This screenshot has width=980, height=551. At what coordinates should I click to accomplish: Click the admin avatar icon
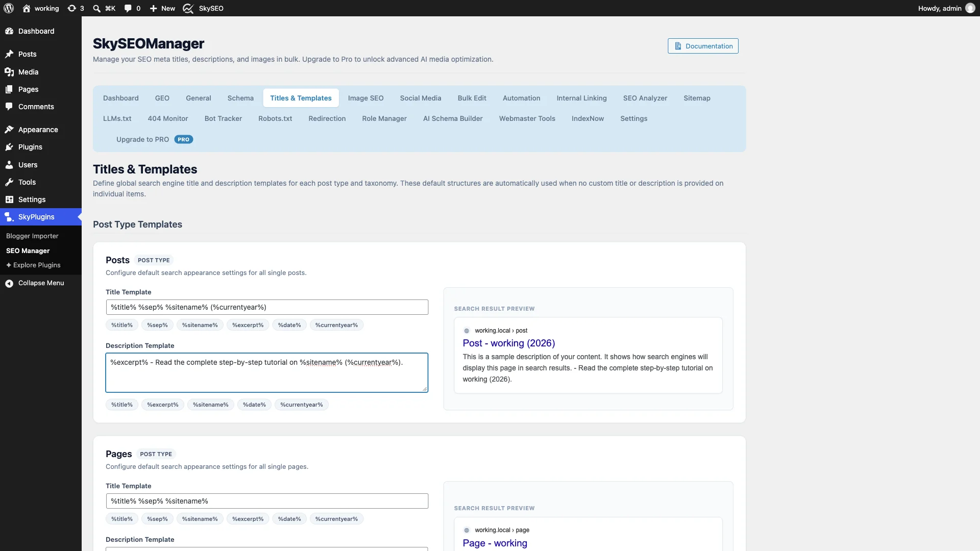[x=970, y=8]
